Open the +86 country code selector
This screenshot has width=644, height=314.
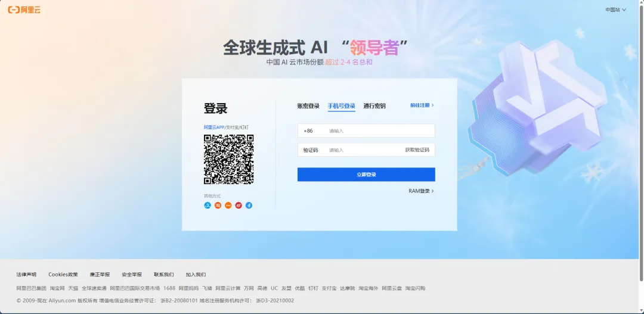point(308,131)
